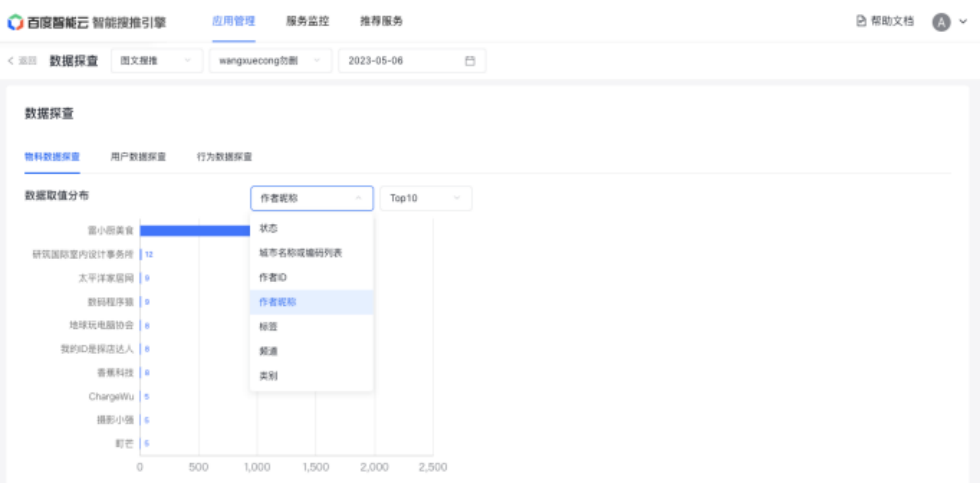
Task: Click the back arrow icon next to 返回
Action: coord(11,61)
